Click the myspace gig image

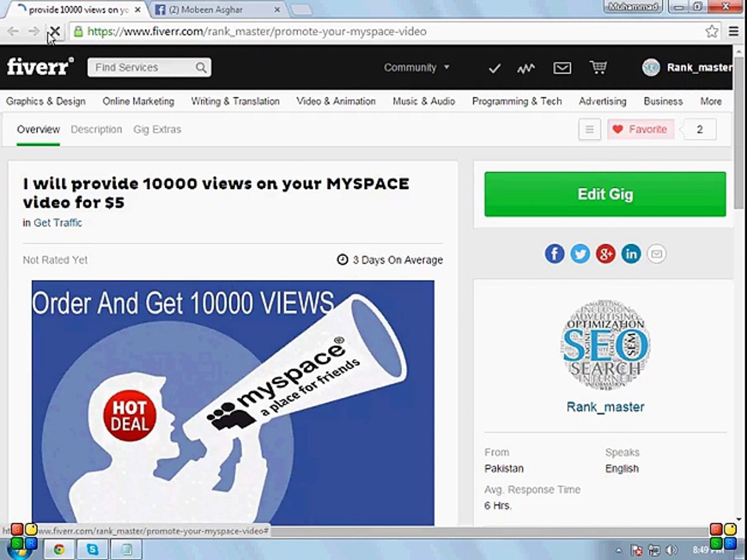tap(233, 403)
